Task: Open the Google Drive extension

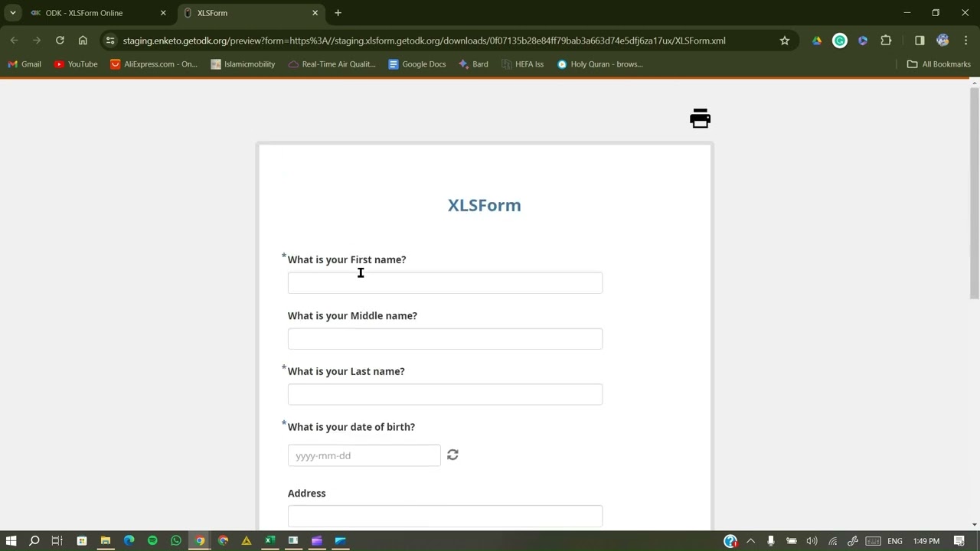Action: tap(817, 41)
